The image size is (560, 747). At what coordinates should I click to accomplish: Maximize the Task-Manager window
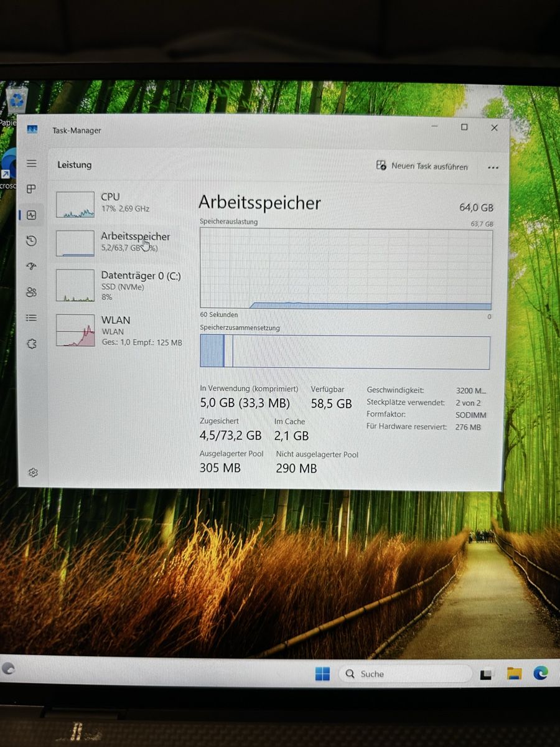[464, 127]
